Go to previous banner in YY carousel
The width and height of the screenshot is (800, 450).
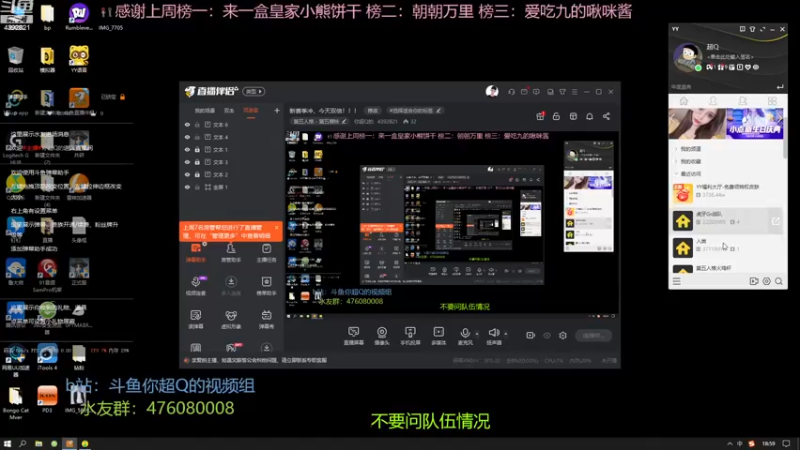click(x=673, y=119)
